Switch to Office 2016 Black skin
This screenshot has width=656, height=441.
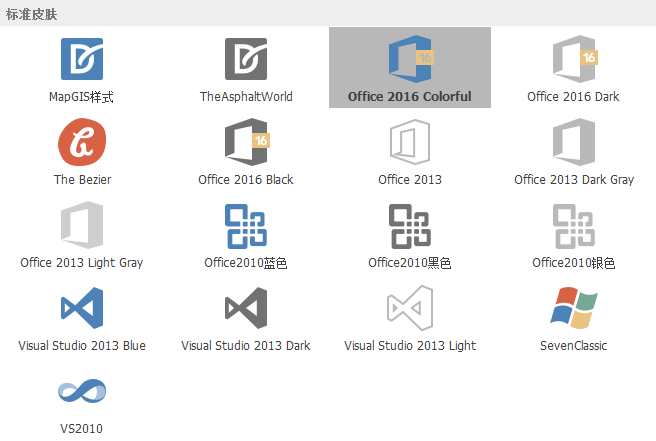click(245, 142)
